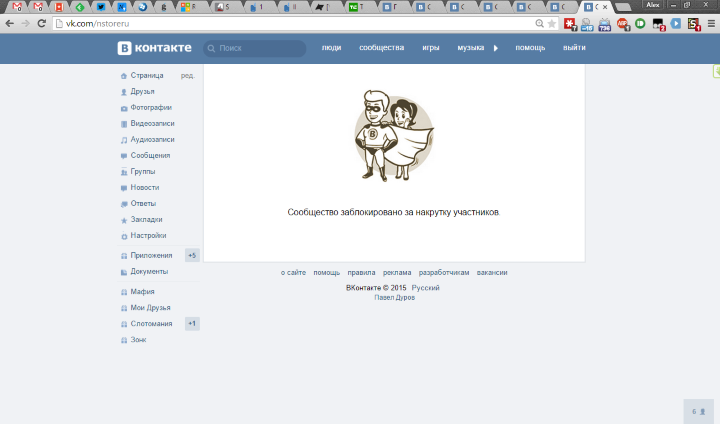Screen dimensions: 720x424
Task: Click the разработчикам footer link
Action: coord(444,273)
